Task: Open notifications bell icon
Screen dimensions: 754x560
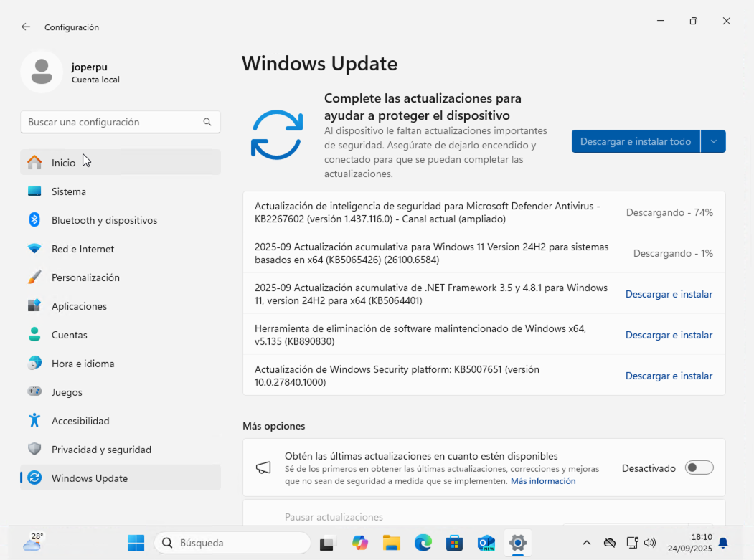Action: click(x=724, y=543)
